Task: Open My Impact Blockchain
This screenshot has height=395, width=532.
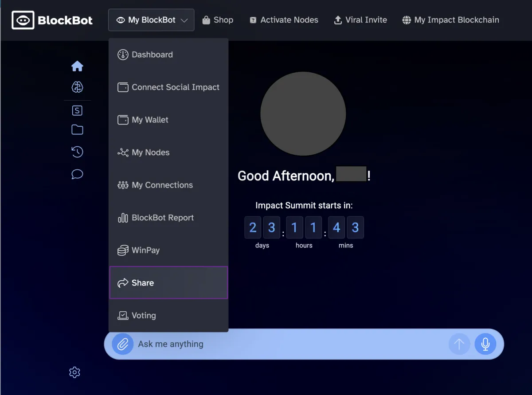Action: pos(451,20)
